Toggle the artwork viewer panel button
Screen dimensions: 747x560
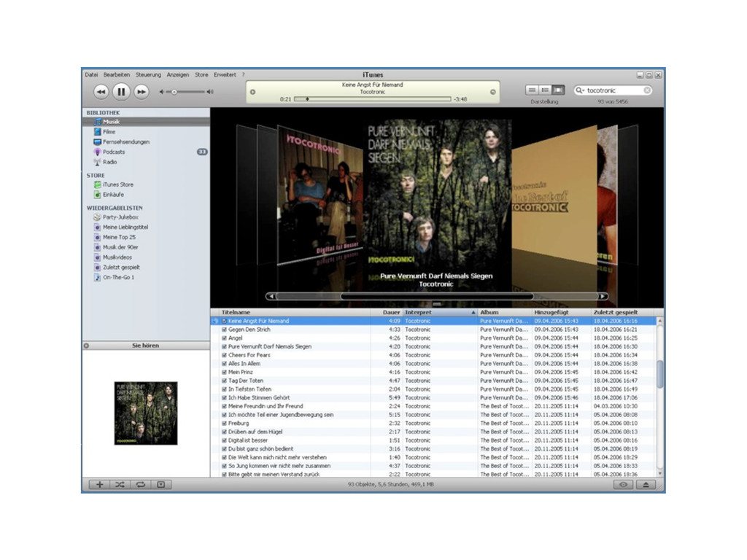click(161, 484)
